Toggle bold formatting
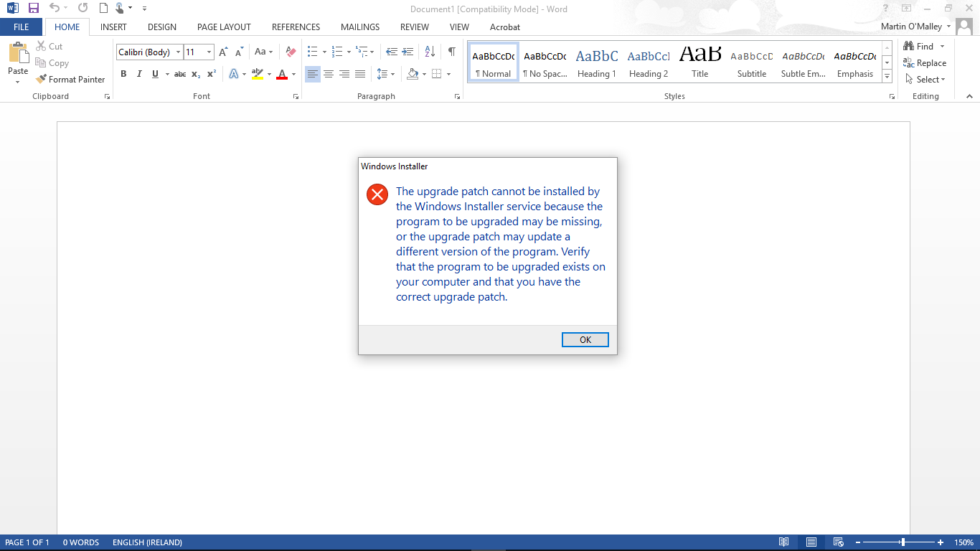The height and width of the screenshot is (551, 980). [123, 74]
